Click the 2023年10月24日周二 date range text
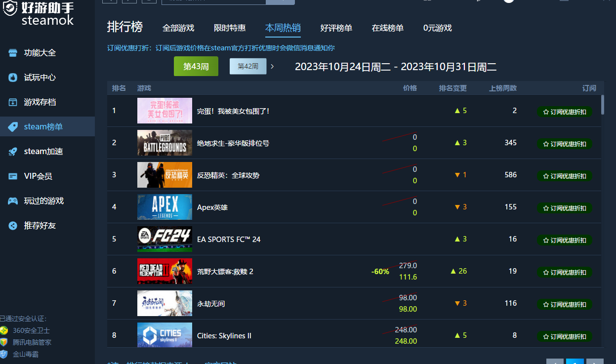The width and height of the screenshot is (616, 364). (x=396, y=67)
